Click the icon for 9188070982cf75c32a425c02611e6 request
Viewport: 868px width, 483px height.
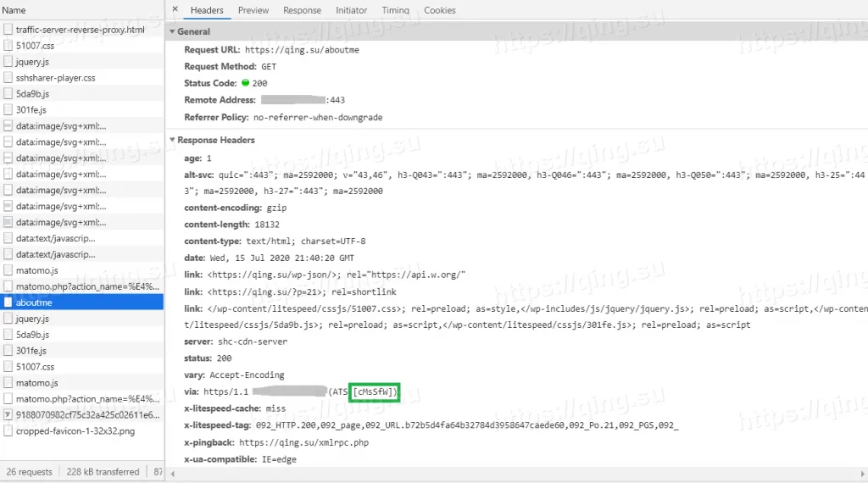[x=8, y=415]
